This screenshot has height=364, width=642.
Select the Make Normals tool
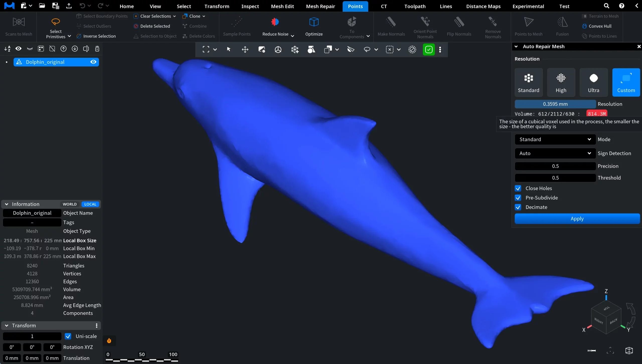tap(391, 26)
